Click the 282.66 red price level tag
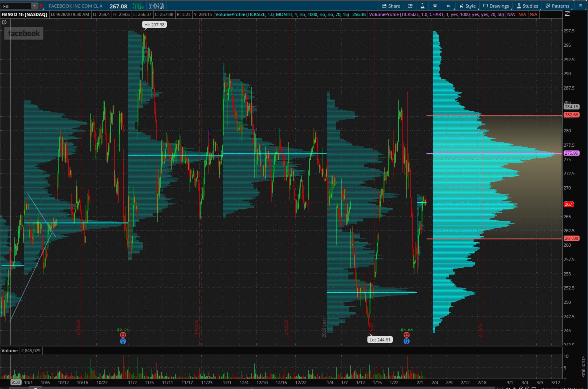The height and width of the screenshot is (389, 588). 571,115
